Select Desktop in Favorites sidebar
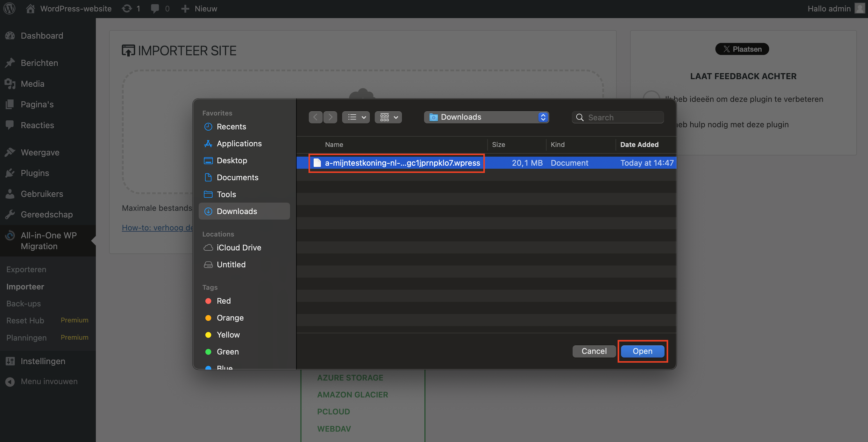 pyautogui.click(x=232, y=161)
